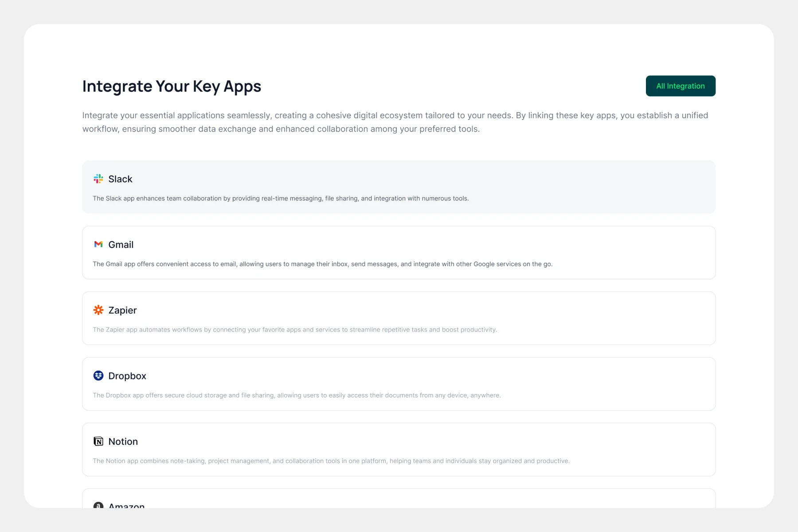
Task: Choose the Zapier integration title
Action: (x=122, y=310)
